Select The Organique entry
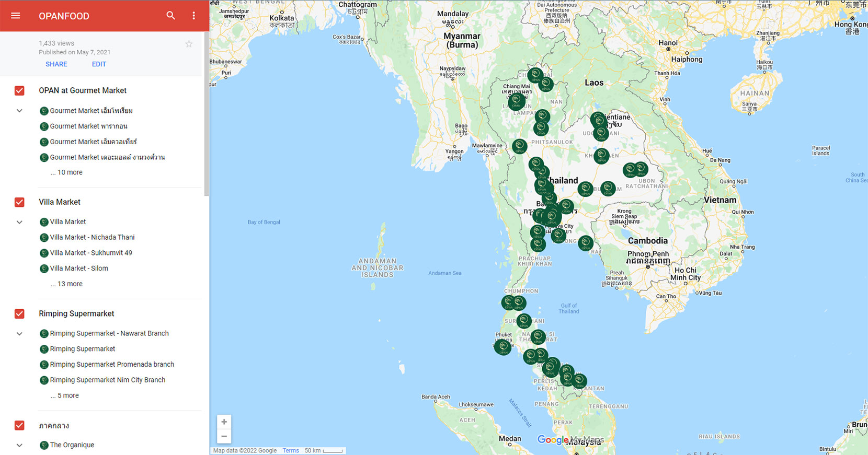The image size is (868, 455). pos(72,445)
